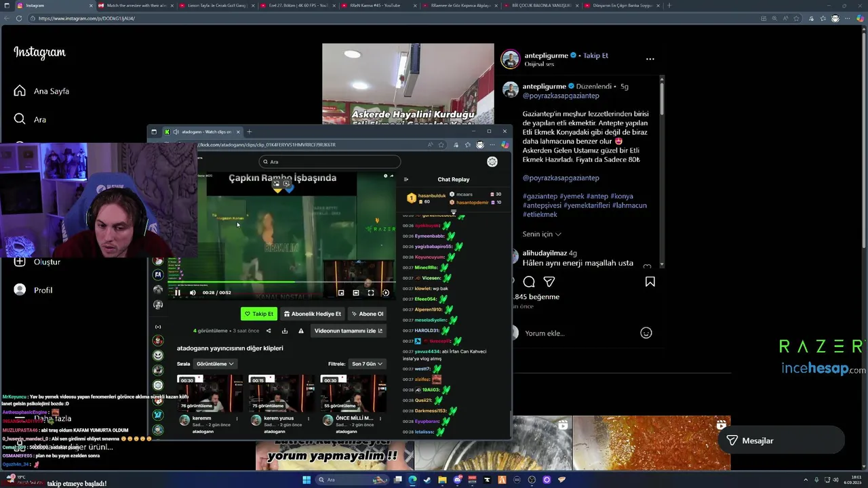Viewport: 868px width, 488px height.
Task: Expand the Senin için comment filter
Action: [x=542, y=234]
